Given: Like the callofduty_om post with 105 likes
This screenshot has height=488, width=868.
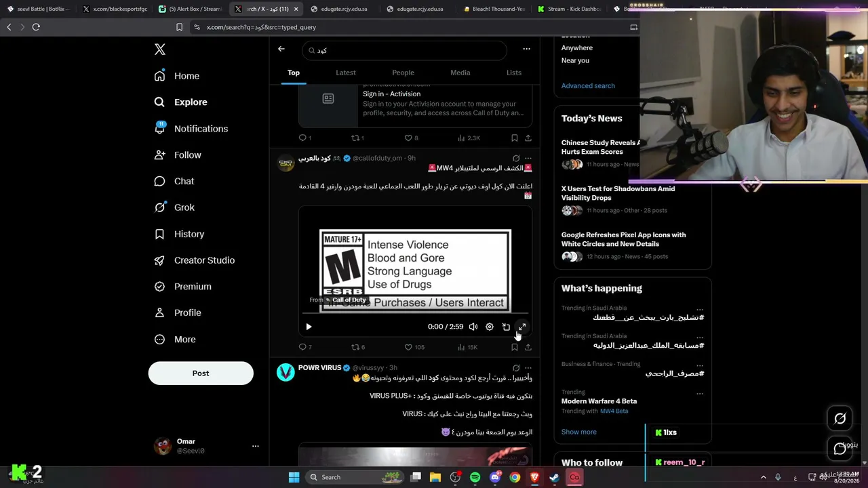Looking at the screenshot, I should (408, 347).
